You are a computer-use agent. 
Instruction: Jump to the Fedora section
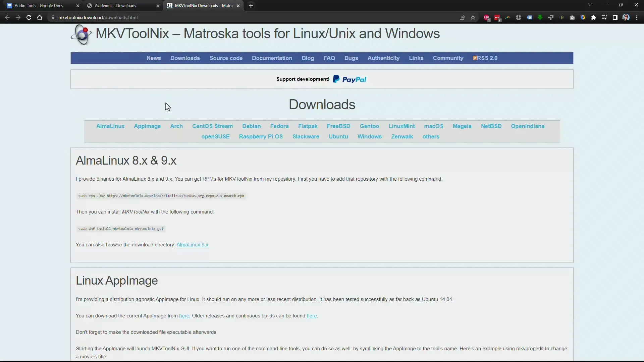coord(279,126)
